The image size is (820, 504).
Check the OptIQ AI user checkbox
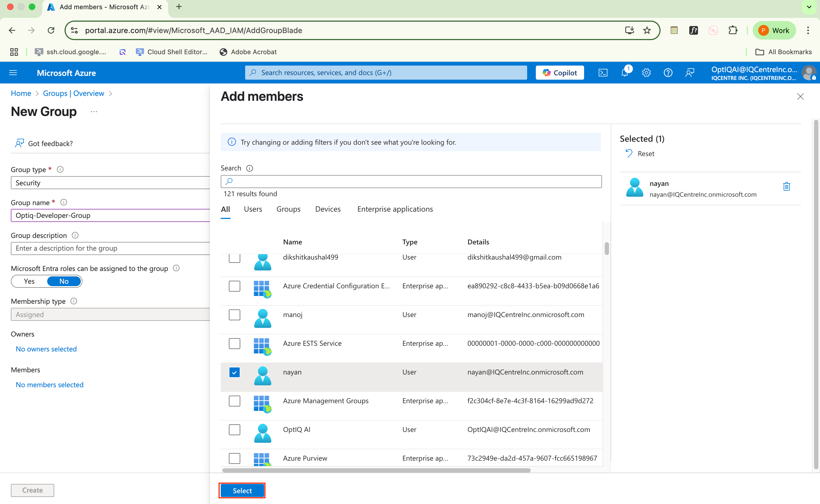(235, 430)
